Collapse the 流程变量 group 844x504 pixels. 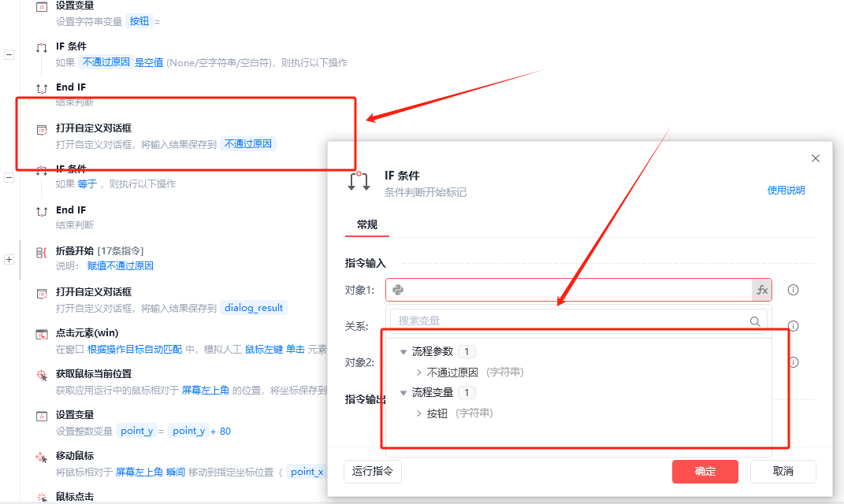tap(403, 393)
